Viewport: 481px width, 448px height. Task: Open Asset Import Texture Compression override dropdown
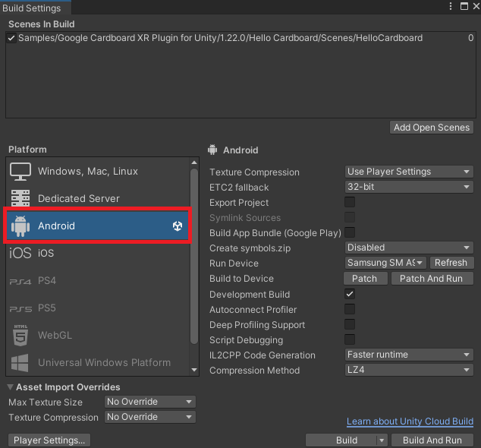point(149,417)
